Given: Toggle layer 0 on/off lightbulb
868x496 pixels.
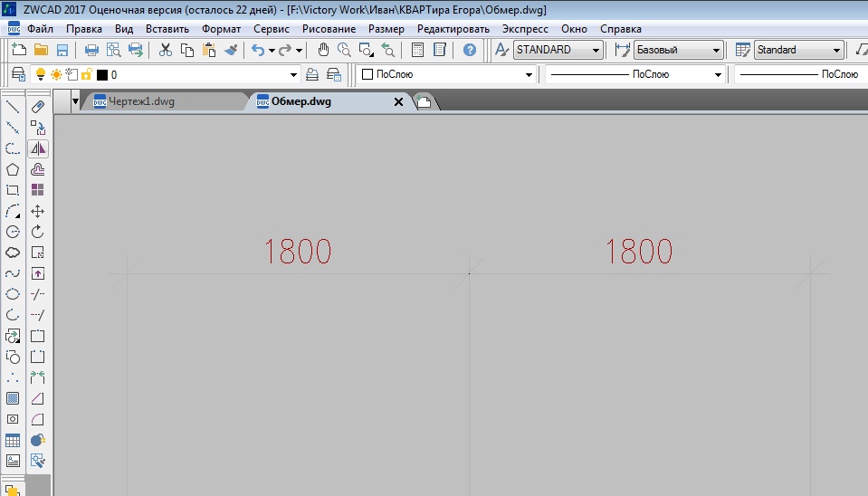Looking at the screenshot, I should coord(40,74).
